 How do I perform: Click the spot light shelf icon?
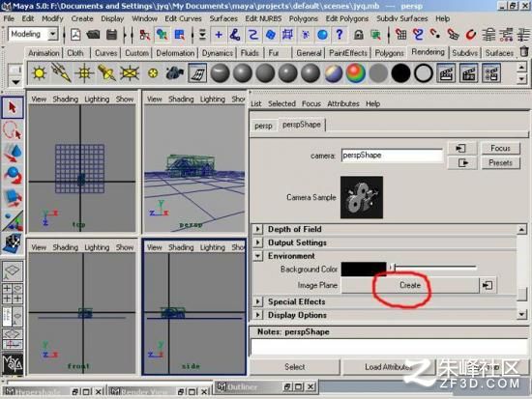coord(106,72)
